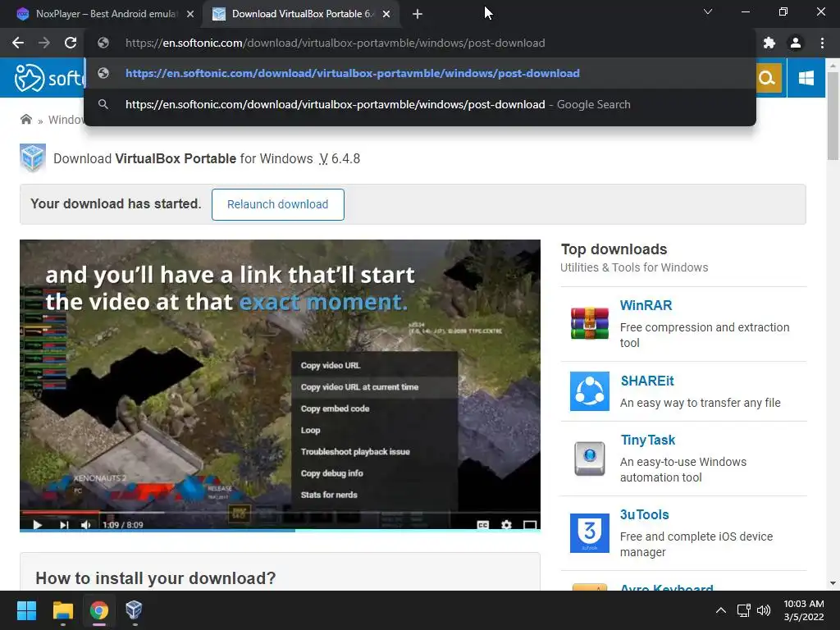Screen dimensions: 840x630
Task: Click the version text 'V 6.4.8'
Action: tap(340, 158)
